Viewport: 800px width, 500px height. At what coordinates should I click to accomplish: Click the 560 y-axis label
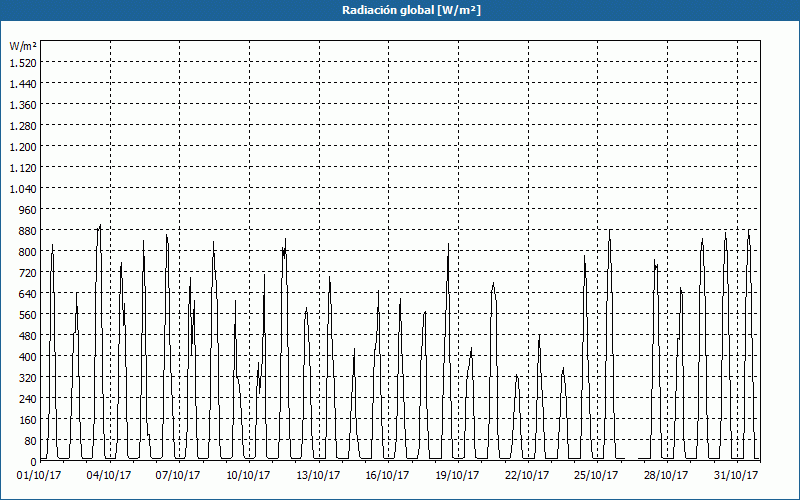tap(28, 315)
